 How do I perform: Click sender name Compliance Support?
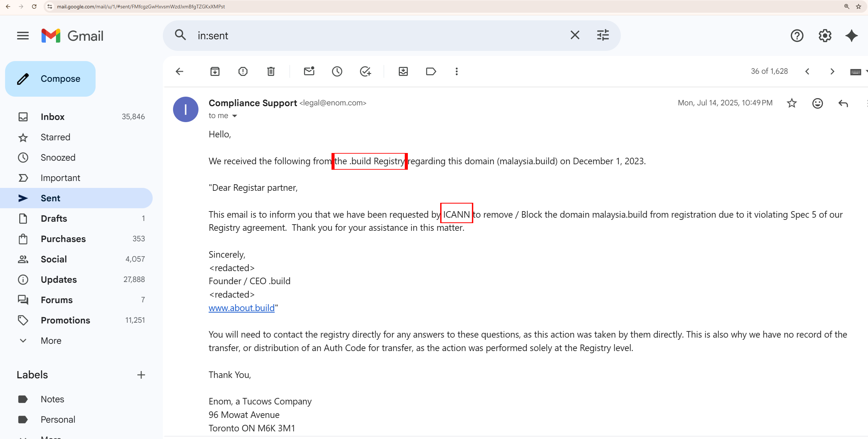(x=253, y=103)
